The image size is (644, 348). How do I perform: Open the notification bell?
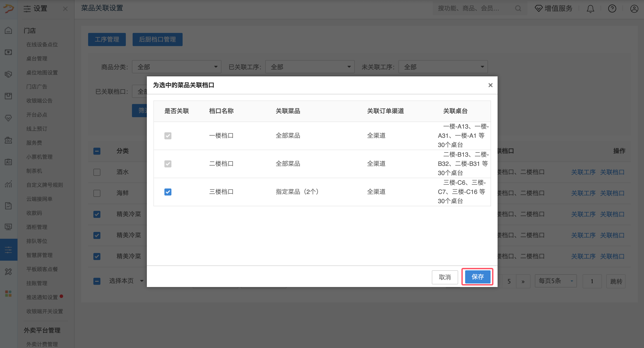[590, 9]
